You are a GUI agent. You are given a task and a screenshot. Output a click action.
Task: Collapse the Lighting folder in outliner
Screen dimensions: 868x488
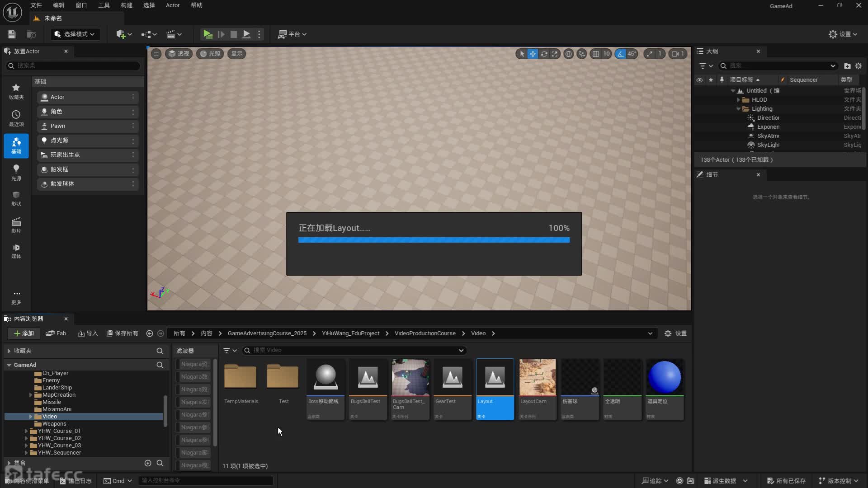pyautogui.click(x=738, y=109)
